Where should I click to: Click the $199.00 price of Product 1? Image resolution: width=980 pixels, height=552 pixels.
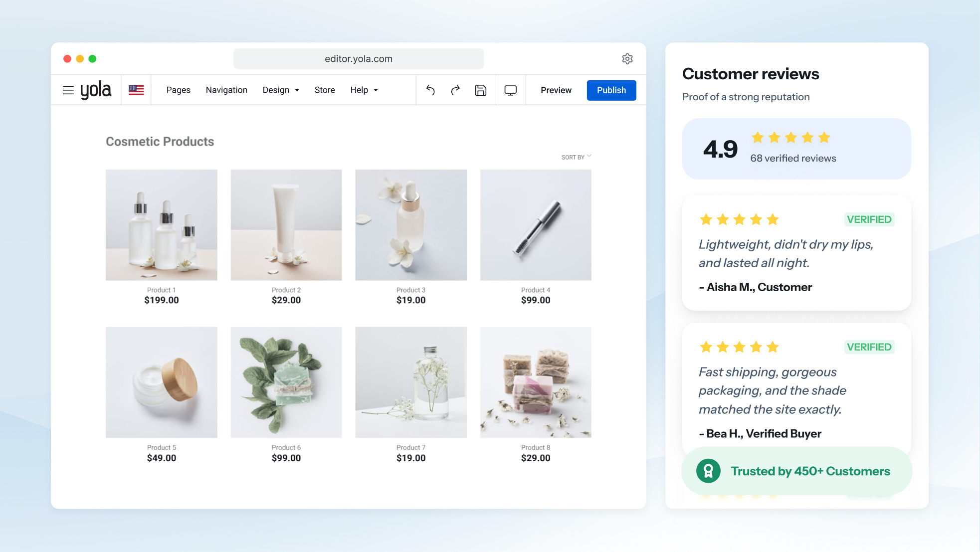pos(162,300)
